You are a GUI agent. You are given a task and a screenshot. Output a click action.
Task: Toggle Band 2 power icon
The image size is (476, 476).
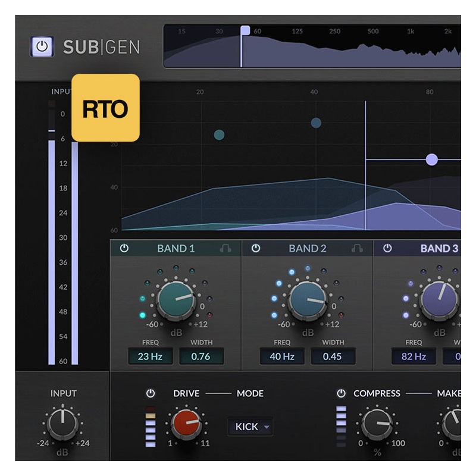(255, 249)
